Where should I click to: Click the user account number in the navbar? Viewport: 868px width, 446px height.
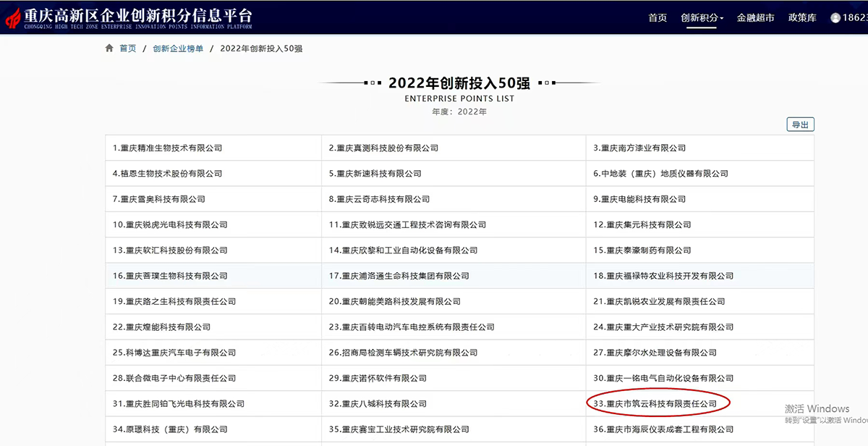[855, 17]
